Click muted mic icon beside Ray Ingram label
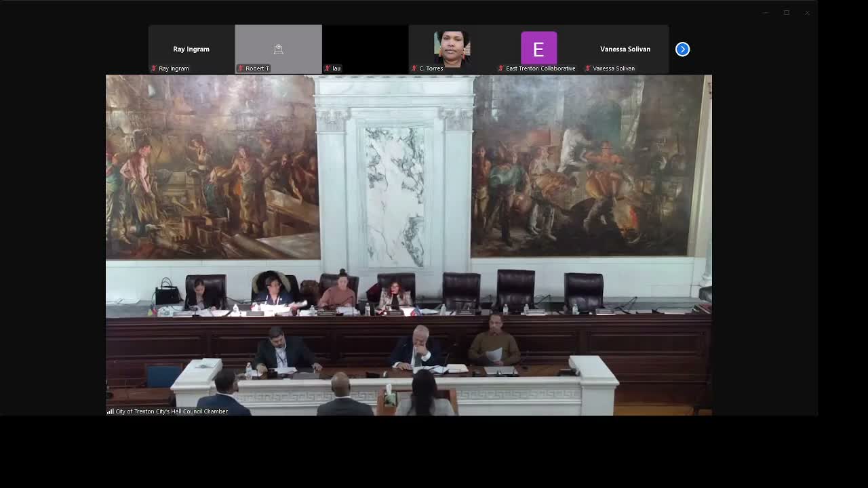 (x=154, y=68)
